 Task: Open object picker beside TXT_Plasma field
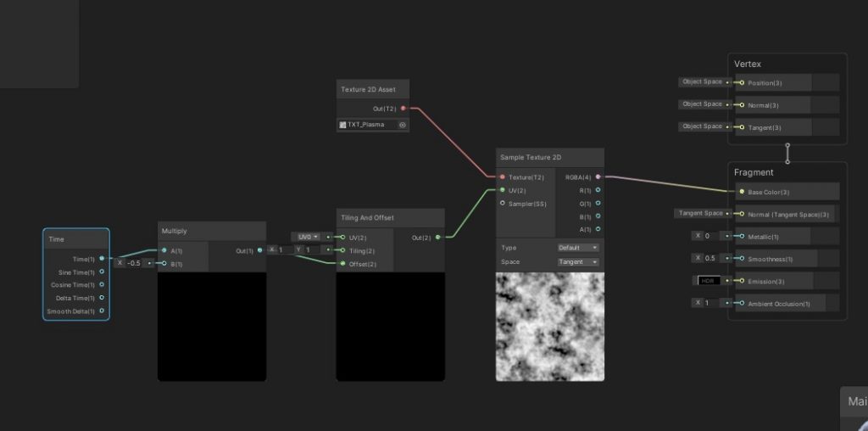pyautogui.click(x=403, y=125)
